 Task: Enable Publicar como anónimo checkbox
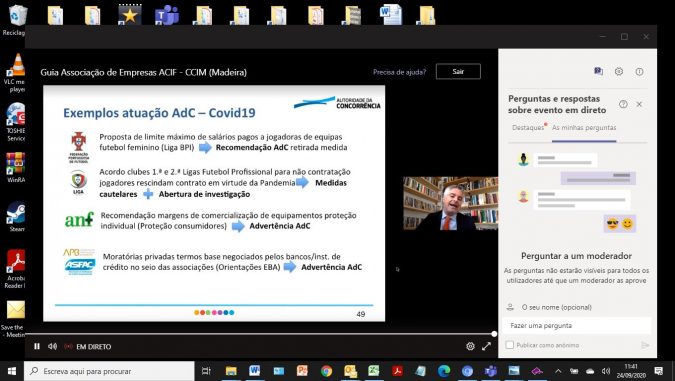click(510, 345)
